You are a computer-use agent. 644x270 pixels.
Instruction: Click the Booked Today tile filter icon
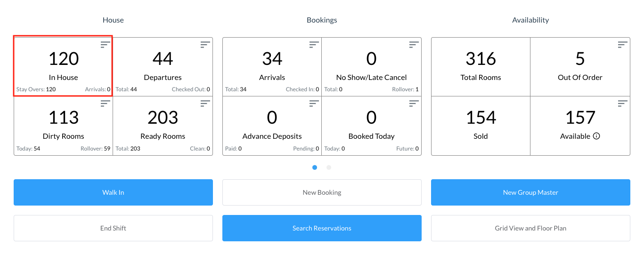click(x=414, y=103)
